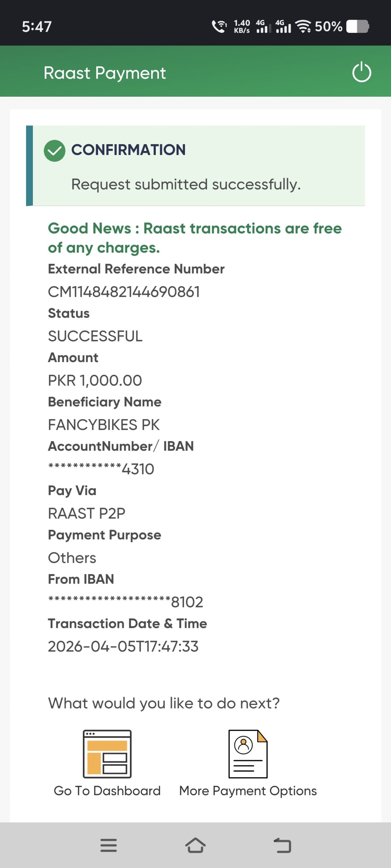Tap the Wi-Fi signal status icon
The width and height of the screenshot is (391, 868).
coord(303,26)
